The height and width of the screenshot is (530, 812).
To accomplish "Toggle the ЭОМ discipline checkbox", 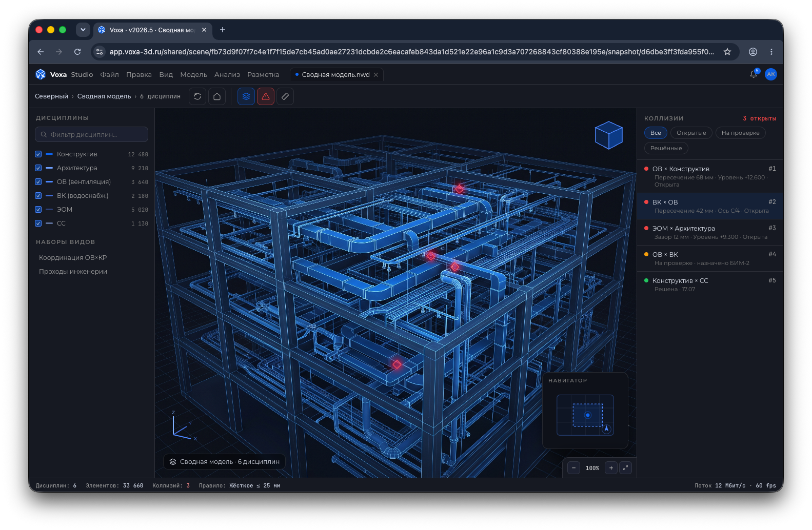I will [x=38, y=210].
